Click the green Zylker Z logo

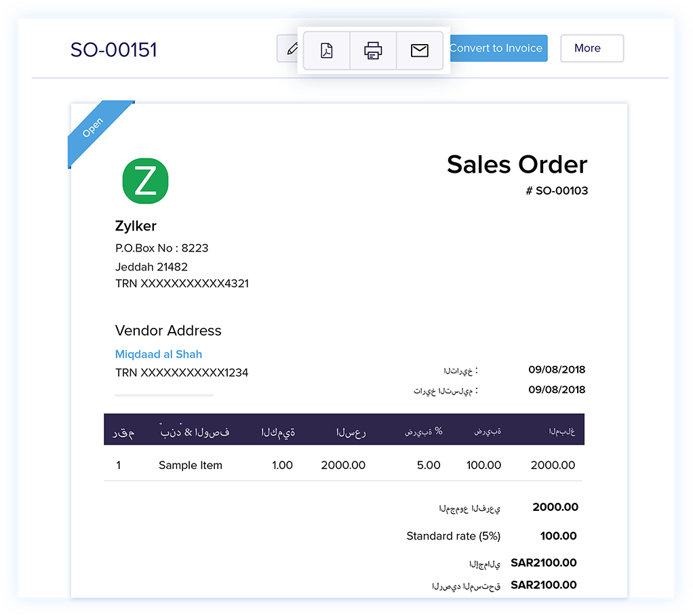click(145, 181)
